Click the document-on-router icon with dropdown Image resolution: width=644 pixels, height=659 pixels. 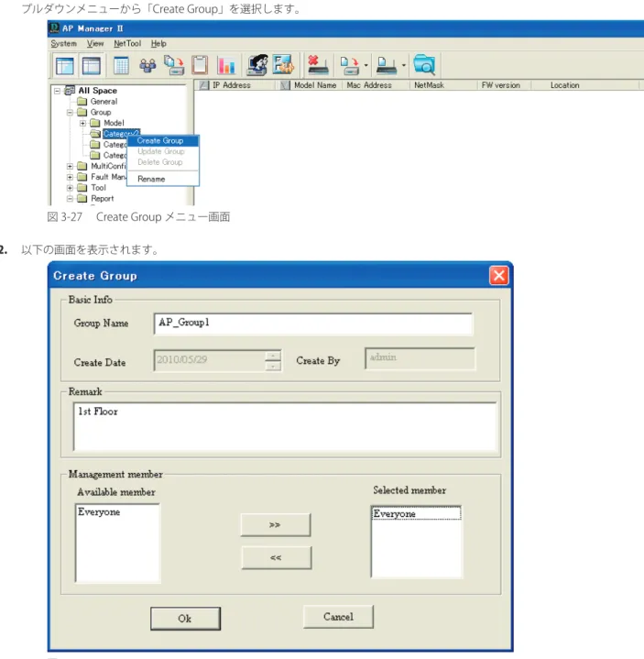386,66
